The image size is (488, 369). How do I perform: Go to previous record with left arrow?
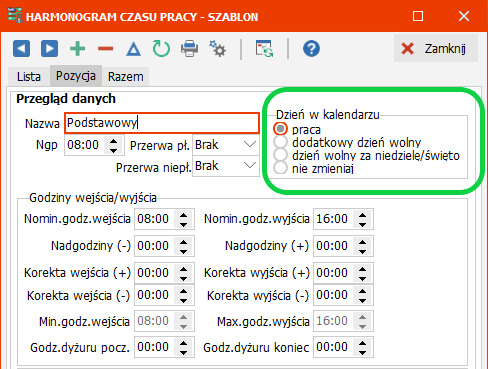pos(22,49)
